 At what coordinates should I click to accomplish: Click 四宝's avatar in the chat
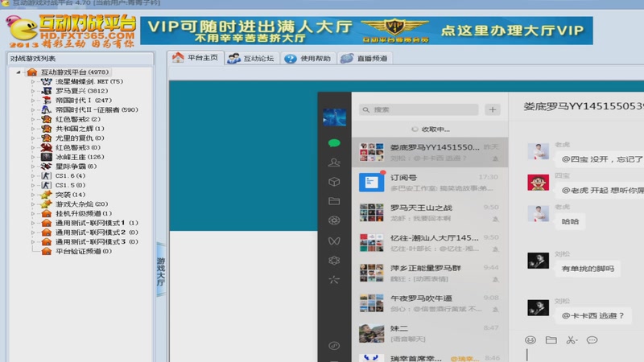538,183
